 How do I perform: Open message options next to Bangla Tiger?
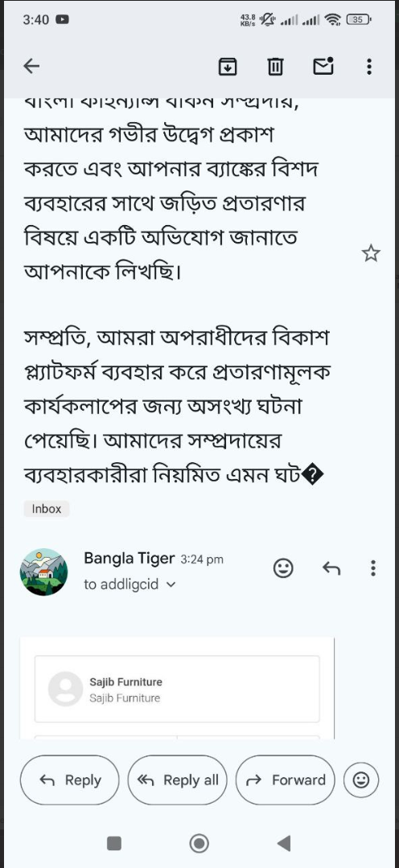[373, 568]
